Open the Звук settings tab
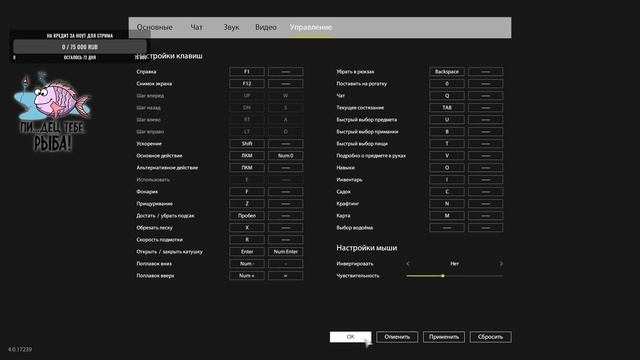The height and width of the screenshot is (360, 640). (231, 27)
